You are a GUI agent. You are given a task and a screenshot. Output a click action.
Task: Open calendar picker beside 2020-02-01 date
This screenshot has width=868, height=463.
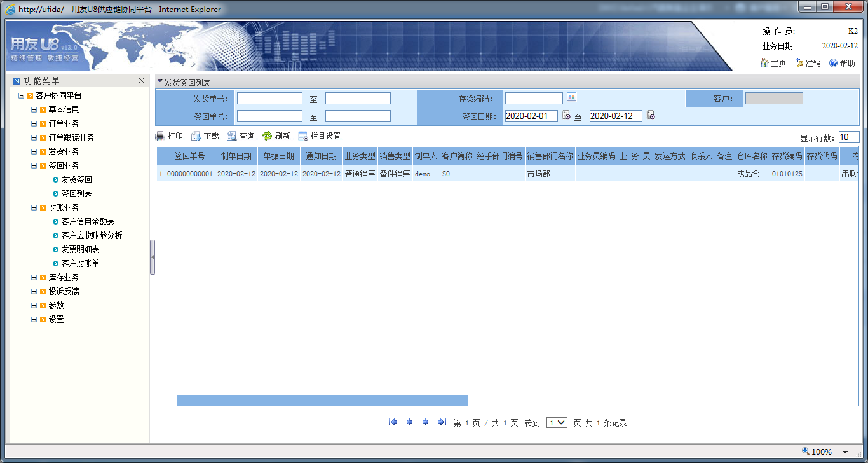(566, 116)
